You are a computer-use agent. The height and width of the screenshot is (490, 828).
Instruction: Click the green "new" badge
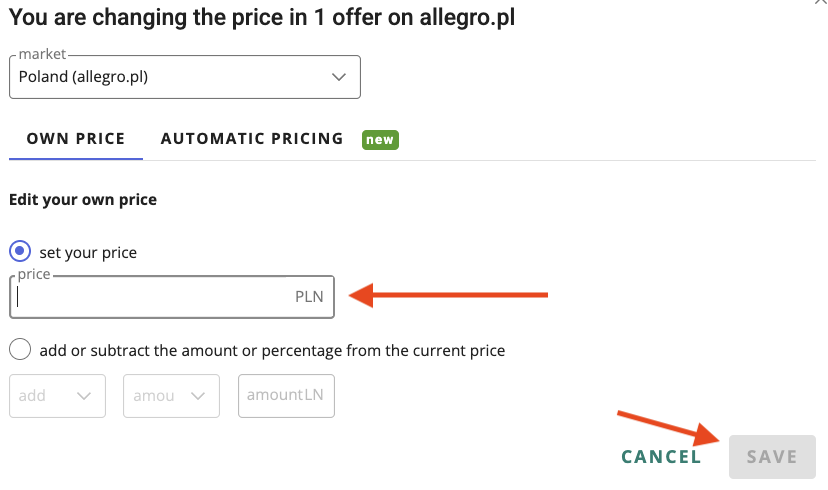(x=380, y=140)
